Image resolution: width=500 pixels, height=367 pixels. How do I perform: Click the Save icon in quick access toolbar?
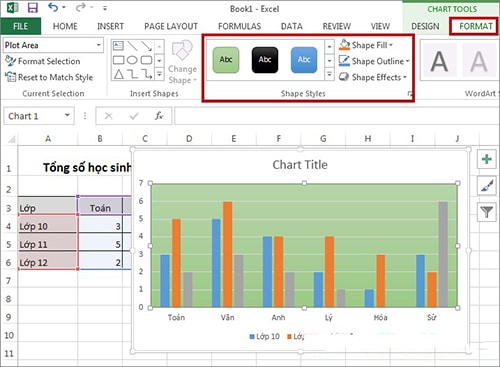[x=32, y=8]
